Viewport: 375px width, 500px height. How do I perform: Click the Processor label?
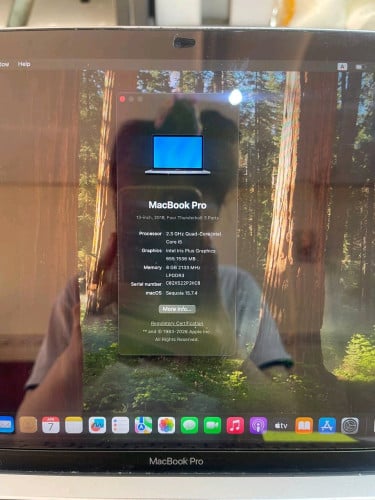tap(150, 234)
